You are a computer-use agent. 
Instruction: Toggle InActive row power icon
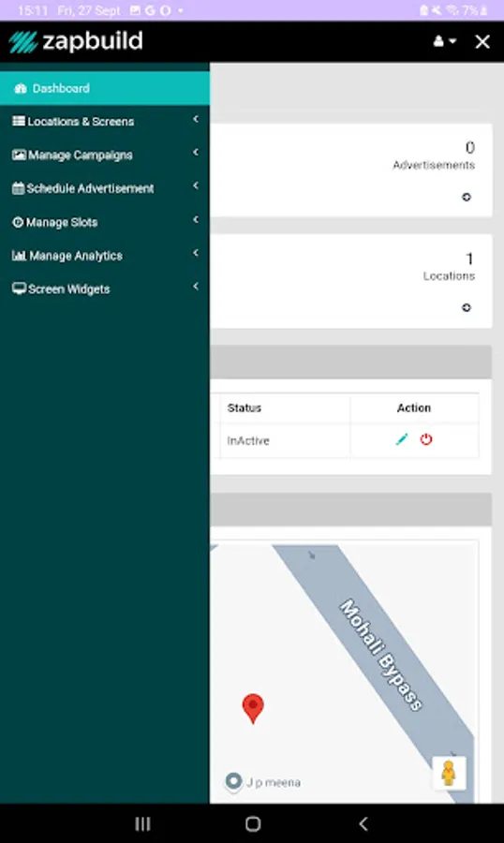426,439
